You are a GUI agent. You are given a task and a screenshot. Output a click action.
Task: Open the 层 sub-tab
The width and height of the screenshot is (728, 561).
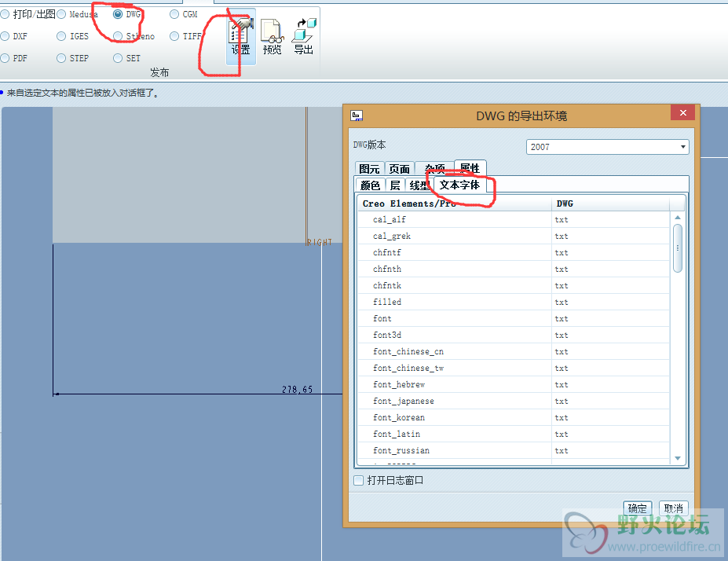[395, 185]
